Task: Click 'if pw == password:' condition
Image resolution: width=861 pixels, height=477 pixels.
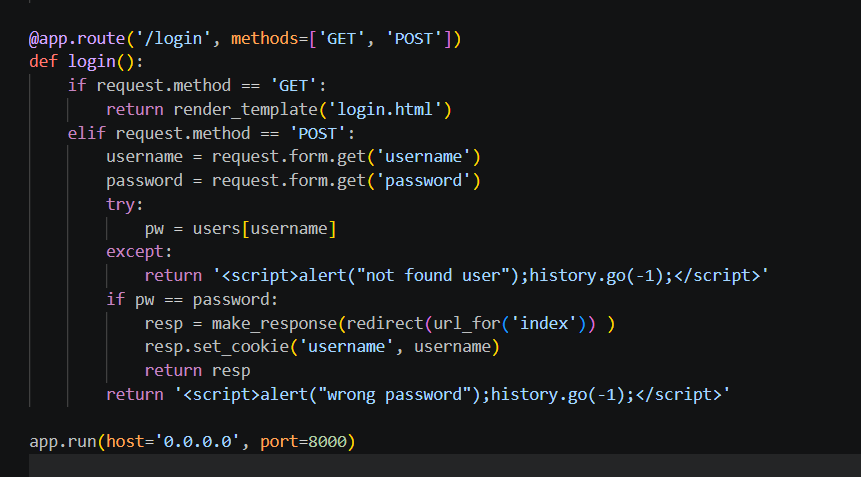Action: click(x=192, y=300)
